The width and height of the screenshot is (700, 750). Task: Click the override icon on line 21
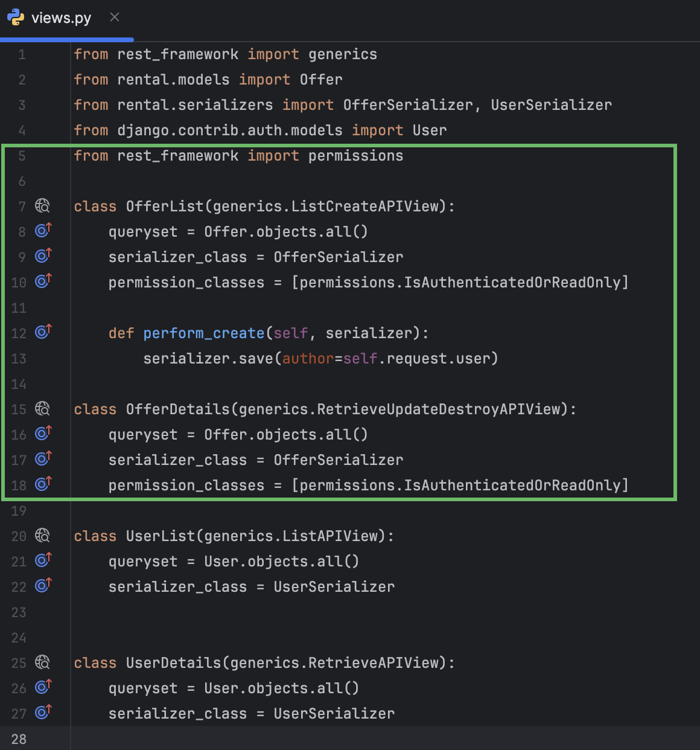click(x=43, y=561)
